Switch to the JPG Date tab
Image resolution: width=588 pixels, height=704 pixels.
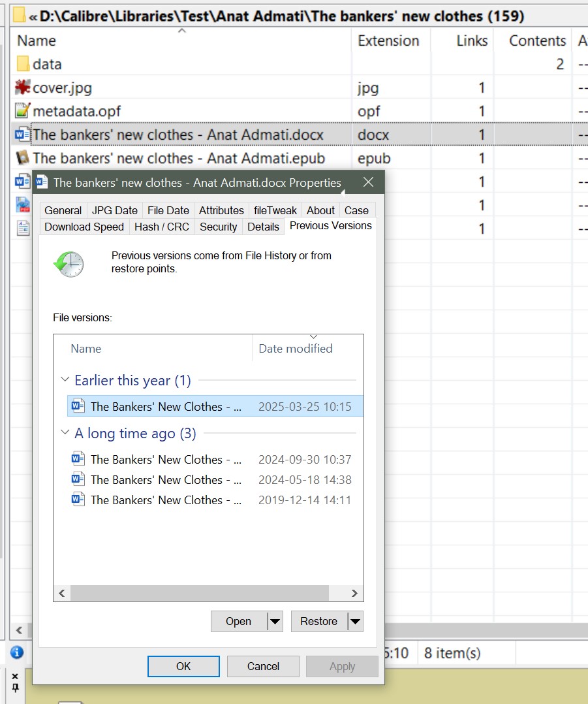pyautogui.click(x=114, y=210)
